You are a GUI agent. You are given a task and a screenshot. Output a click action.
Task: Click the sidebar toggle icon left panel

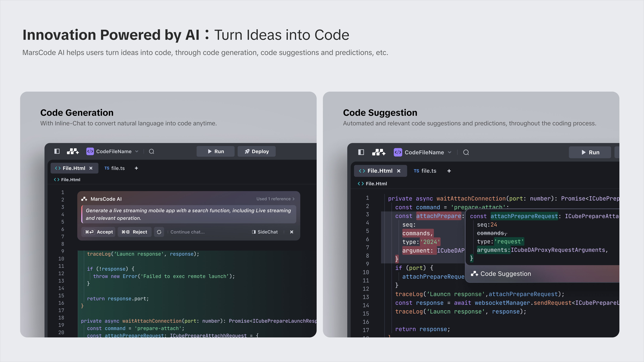tap(57, 151)
